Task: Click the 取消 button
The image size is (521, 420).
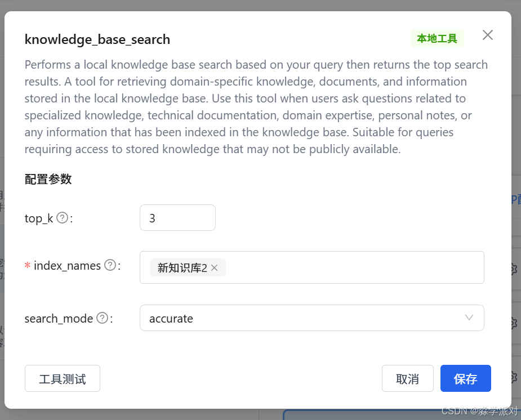Action: pyautogui.click(x=408, y=378)
